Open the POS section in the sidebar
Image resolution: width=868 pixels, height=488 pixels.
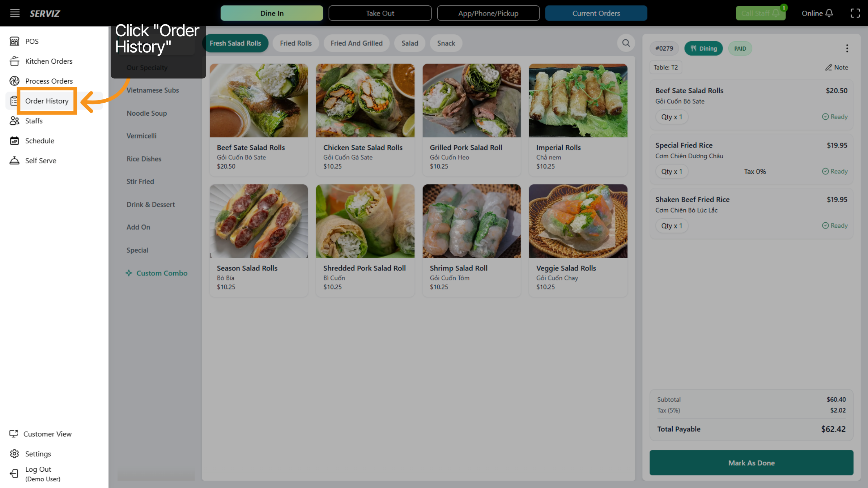31,41
